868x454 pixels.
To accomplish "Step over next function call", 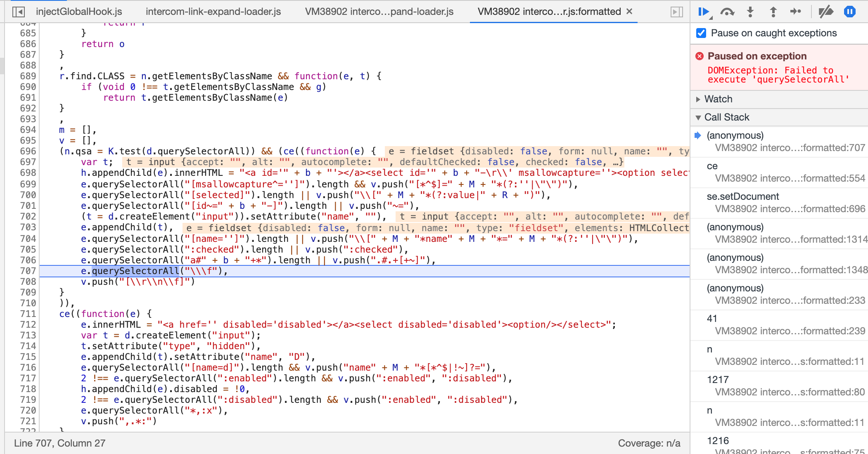I will pyautogui.click(x=728, y=12).
